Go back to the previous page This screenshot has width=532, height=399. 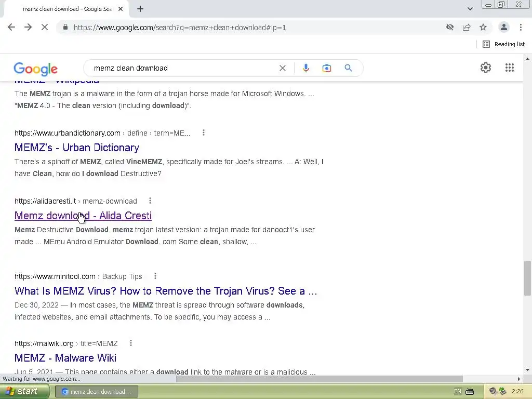click(x=11, y=27)
